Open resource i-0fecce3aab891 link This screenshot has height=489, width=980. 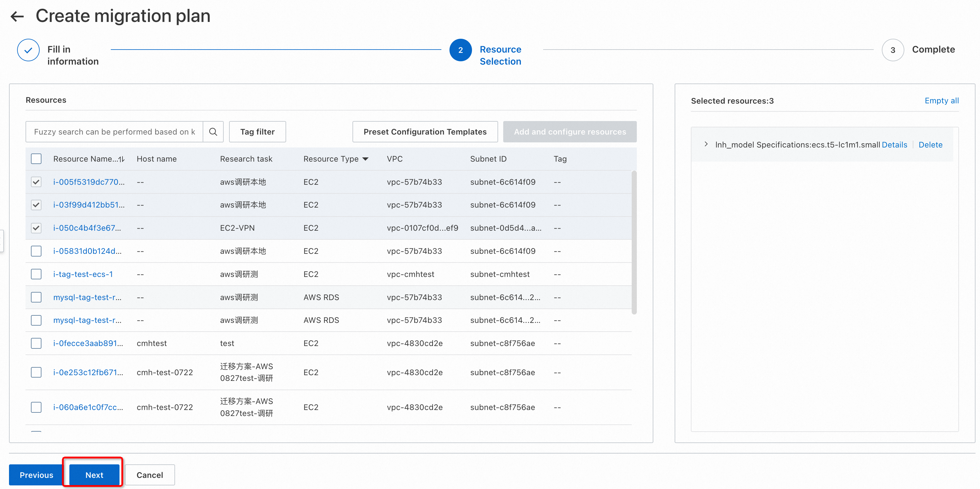click(x=88, y=343)
